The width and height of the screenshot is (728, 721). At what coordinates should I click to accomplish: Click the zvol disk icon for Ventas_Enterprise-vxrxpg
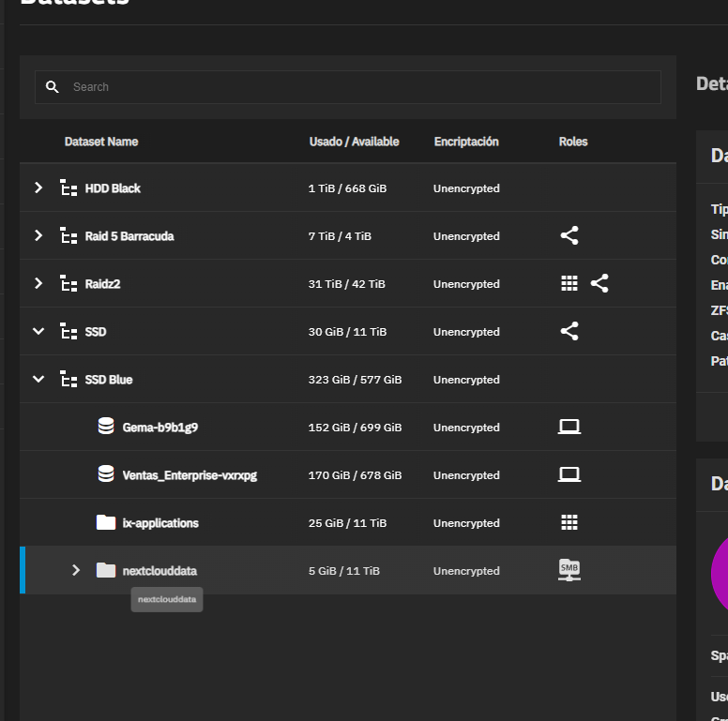tap(106, 473)
